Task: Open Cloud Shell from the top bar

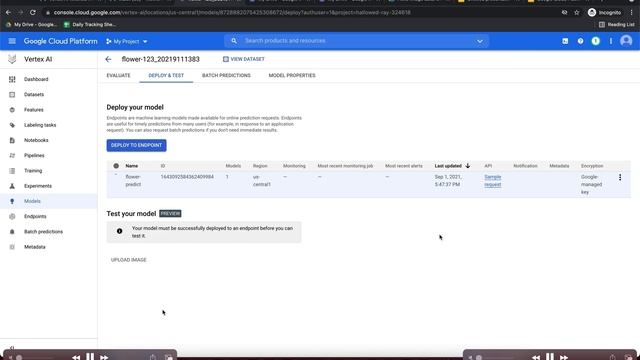Action: pos(565,41)
